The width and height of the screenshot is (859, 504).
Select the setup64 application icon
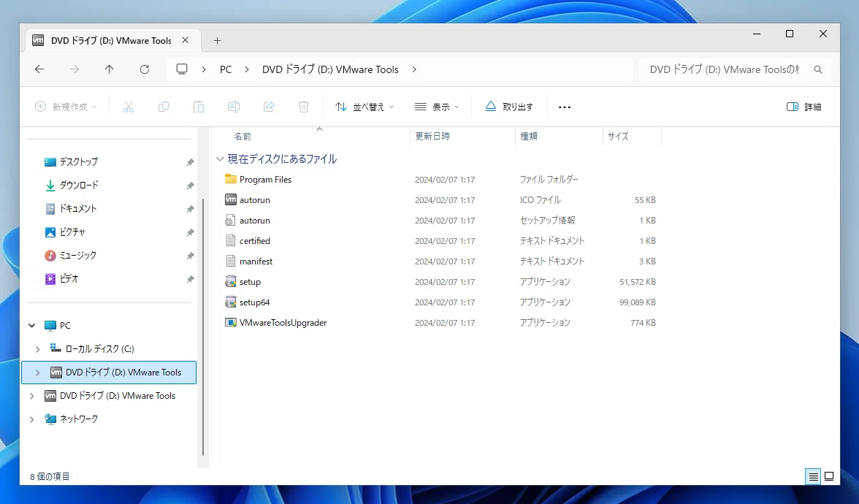pyautogui.click(x=231, y=302)
